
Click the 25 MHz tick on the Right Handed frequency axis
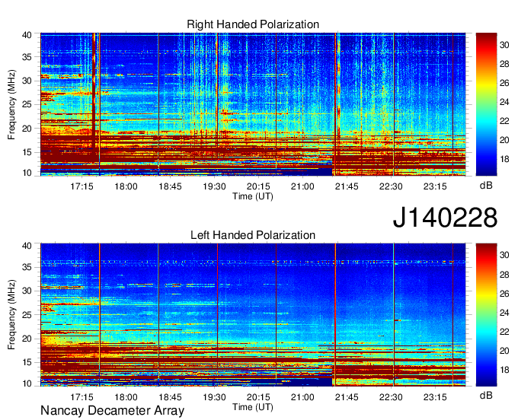click(27, 104)
